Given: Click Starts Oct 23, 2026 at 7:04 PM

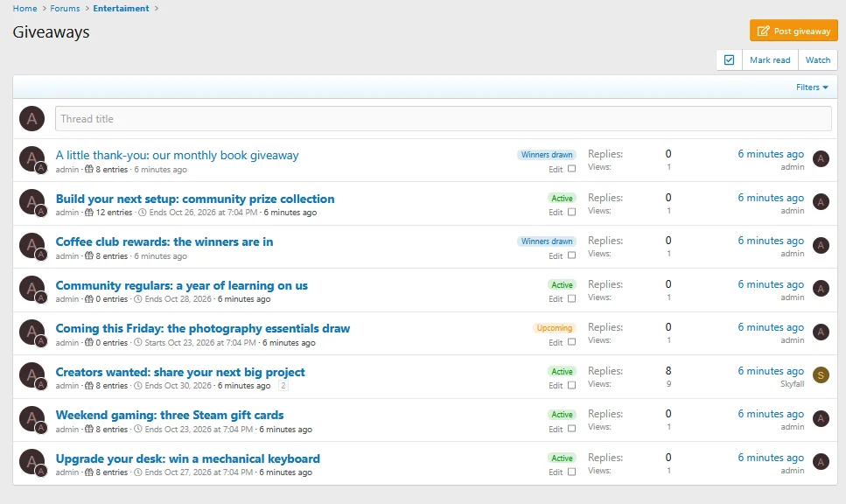Looking at the screenshot, I should [200, 343].
